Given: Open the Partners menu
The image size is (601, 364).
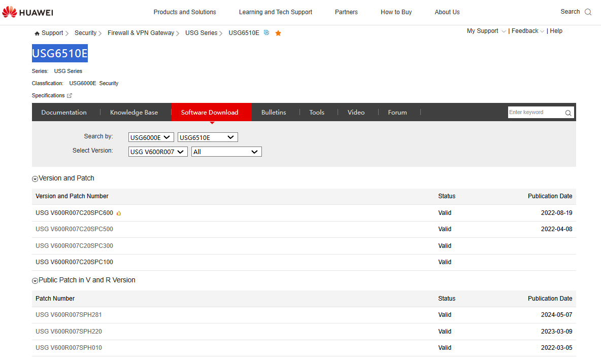Looking at the screenshot, I should [x=346, y=12].
